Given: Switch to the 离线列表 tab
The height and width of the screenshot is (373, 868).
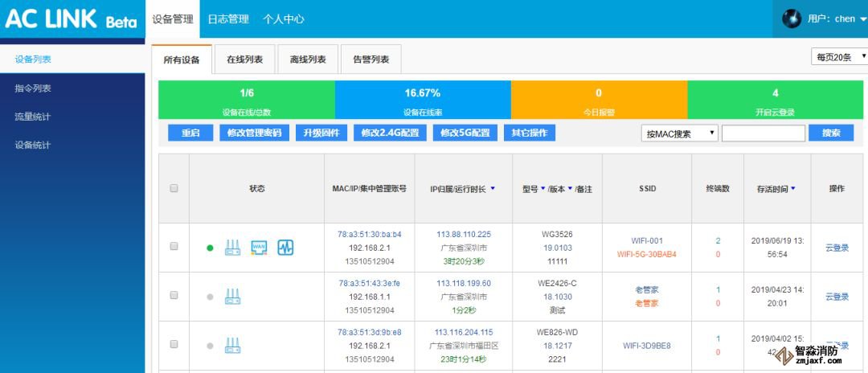Looking at the screenshot, I should coord(308,59).
